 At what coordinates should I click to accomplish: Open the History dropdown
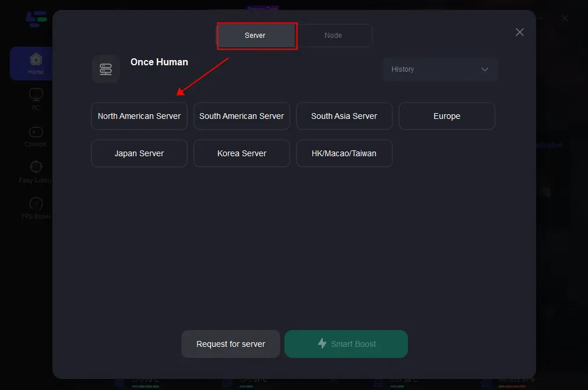pos(440,69)
